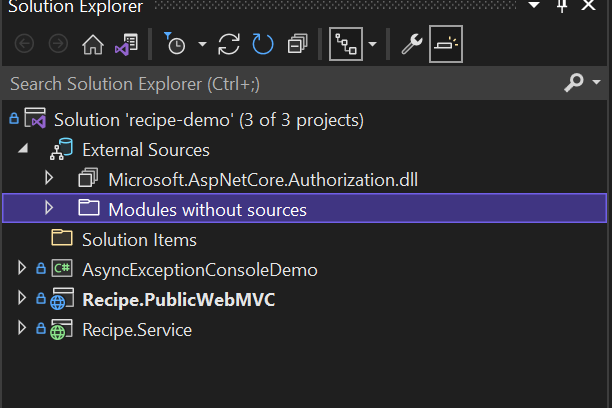Refresh the Solution Explorer
612x408 pixels.
(x=263, y=45)
